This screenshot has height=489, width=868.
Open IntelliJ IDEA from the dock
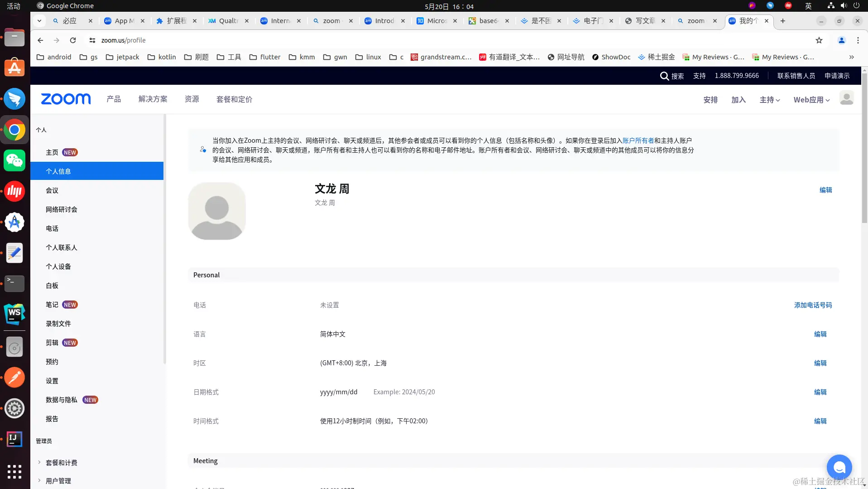pyautogui.click(x=14, y=439)
